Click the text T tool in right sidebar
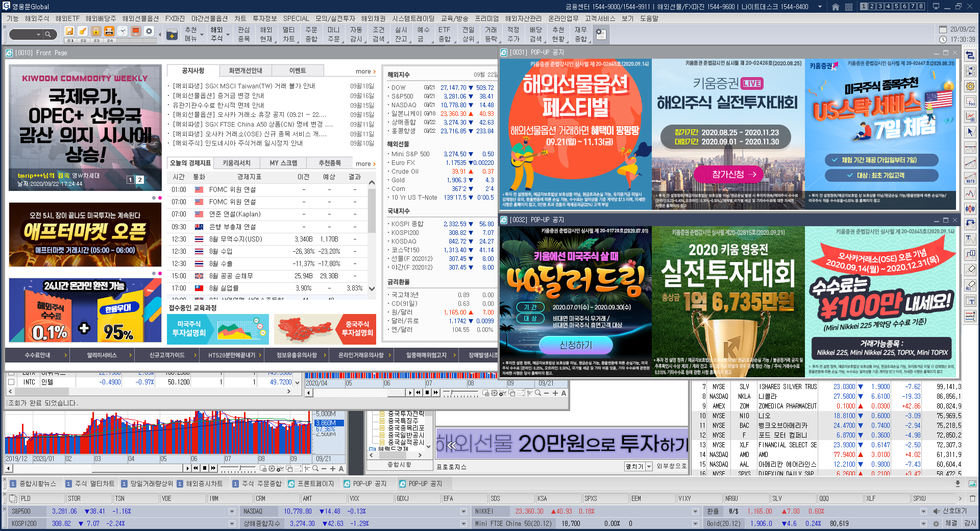 point(970,238)
